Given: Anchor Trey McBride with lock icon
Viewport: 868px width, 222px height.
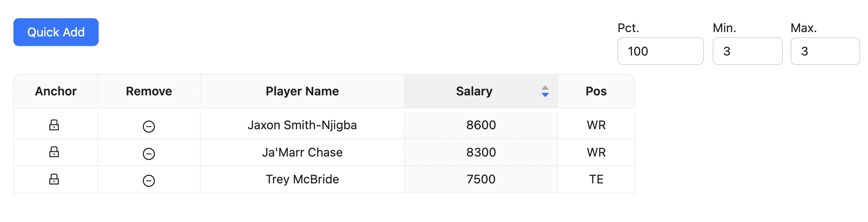Looking at the screenshot, I should pos(54,179).
